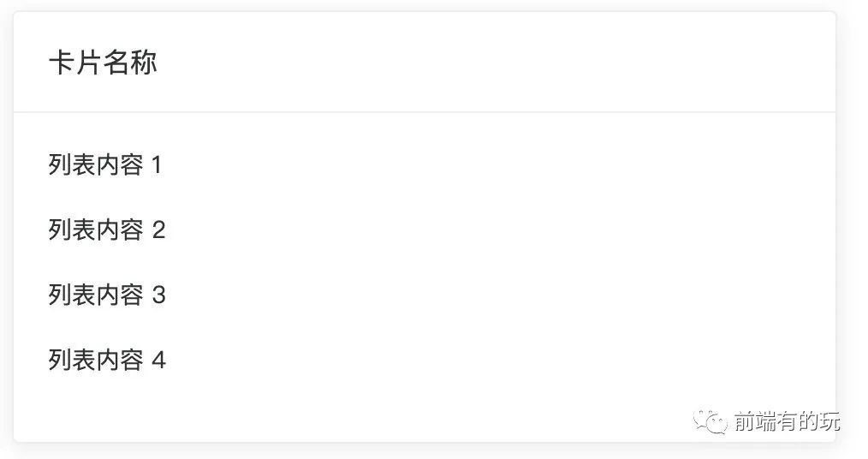Click empty header space right of 卡片名称
868x459 pixels.
coord(479,63)
